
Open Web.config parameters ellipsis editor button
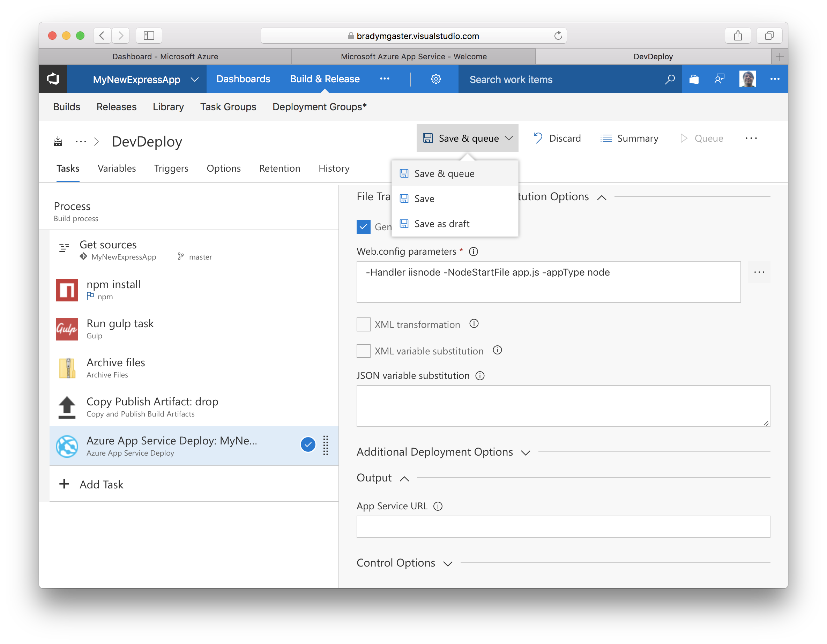coord(759,272)
